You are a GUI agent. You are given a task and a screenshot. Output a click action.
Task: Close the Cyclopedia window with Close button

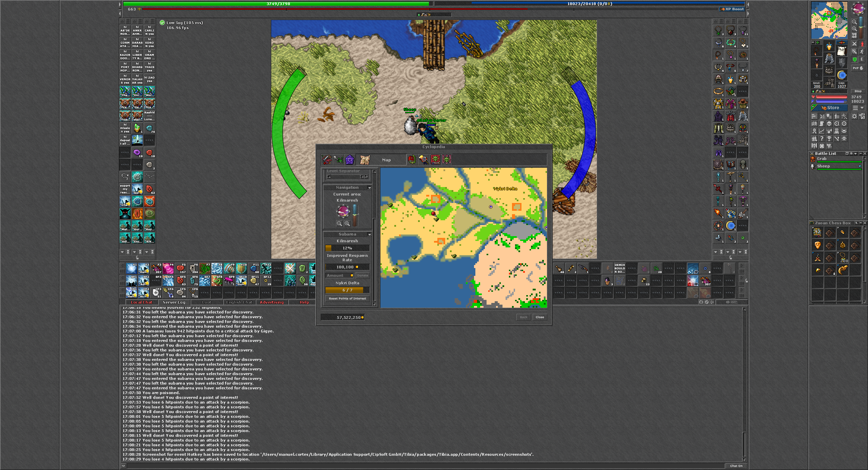[x=539, y=317]
